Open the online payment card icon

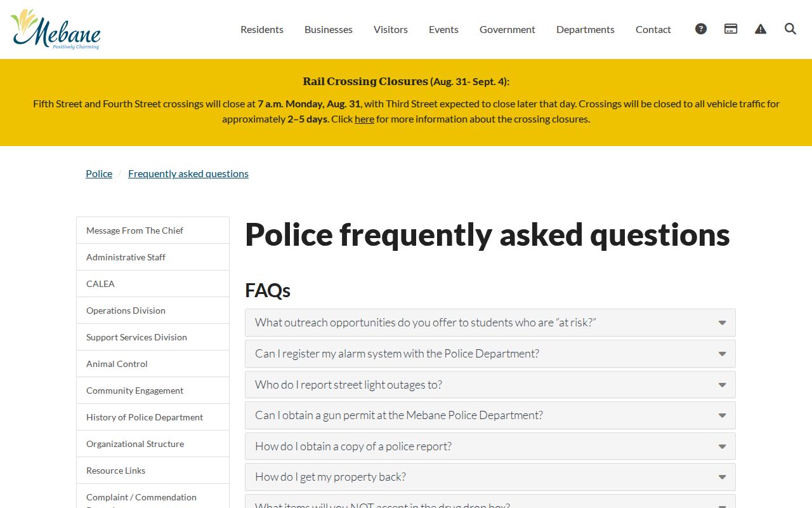731,29
